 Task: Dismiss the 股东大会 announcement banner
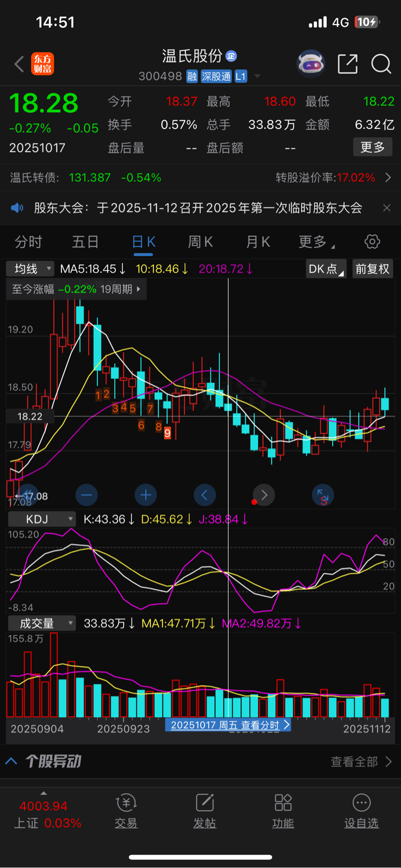[386, 208]
